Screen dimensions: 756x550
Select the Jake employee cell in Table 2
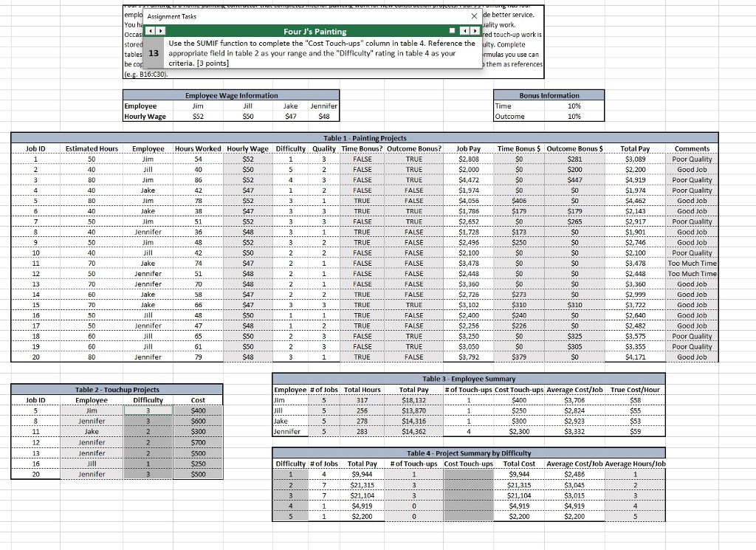(x=92, y=431)
